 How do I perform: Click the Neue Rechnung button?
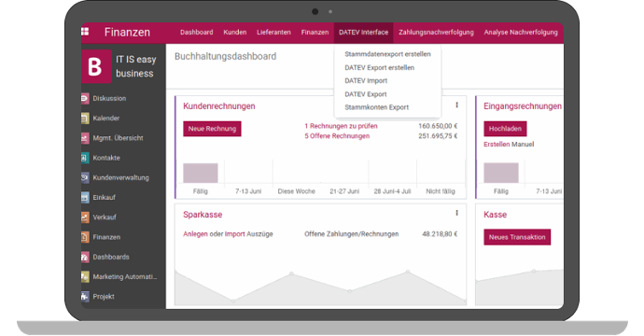pos(212,129)
